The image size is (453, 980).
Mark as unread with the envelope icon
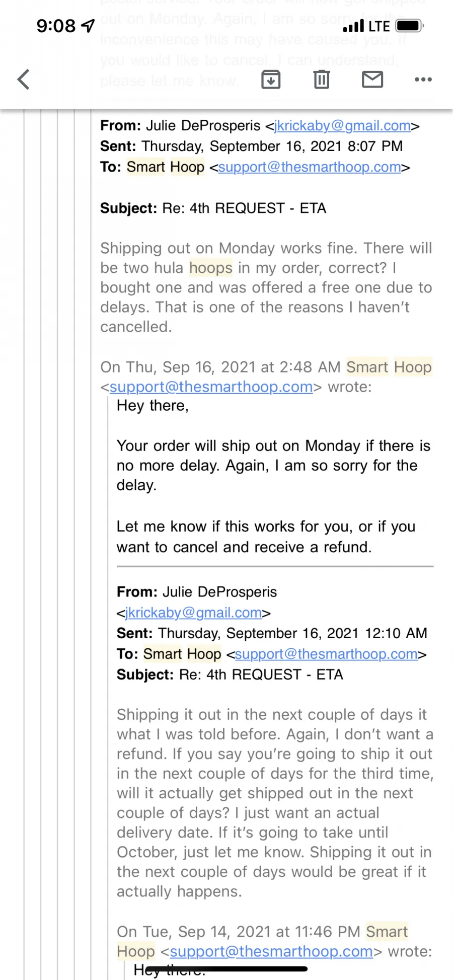click(x=372, y=80)
